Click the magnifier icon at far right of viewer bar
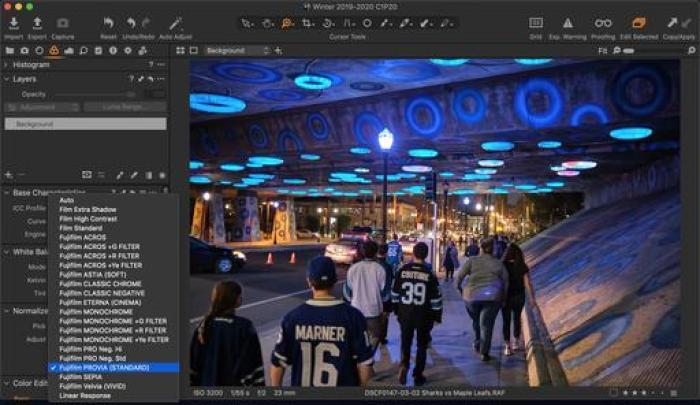This screenshot has height=405, width=700. 692,51
